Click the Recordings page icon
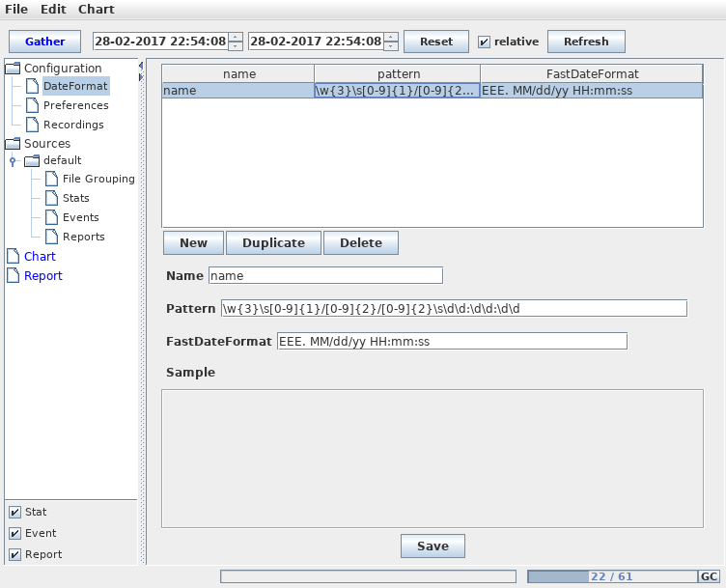Viewport: 726px width, 588px height. point(33,125)
